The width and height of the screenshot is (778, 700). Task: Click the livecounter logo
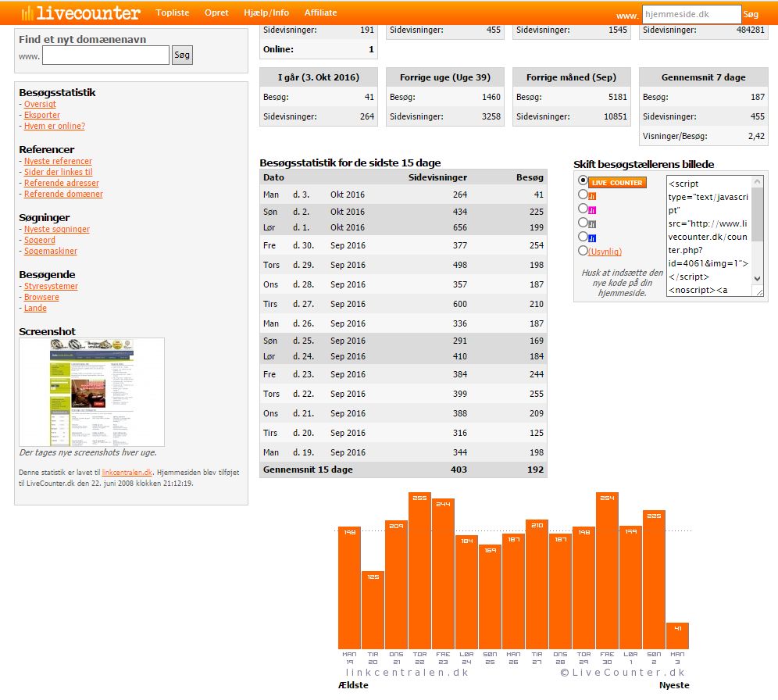point(81,13)
